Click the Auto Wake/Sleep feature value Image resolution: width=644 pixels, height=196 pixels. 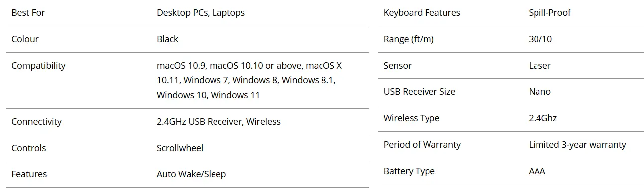(x=191, y=174)
